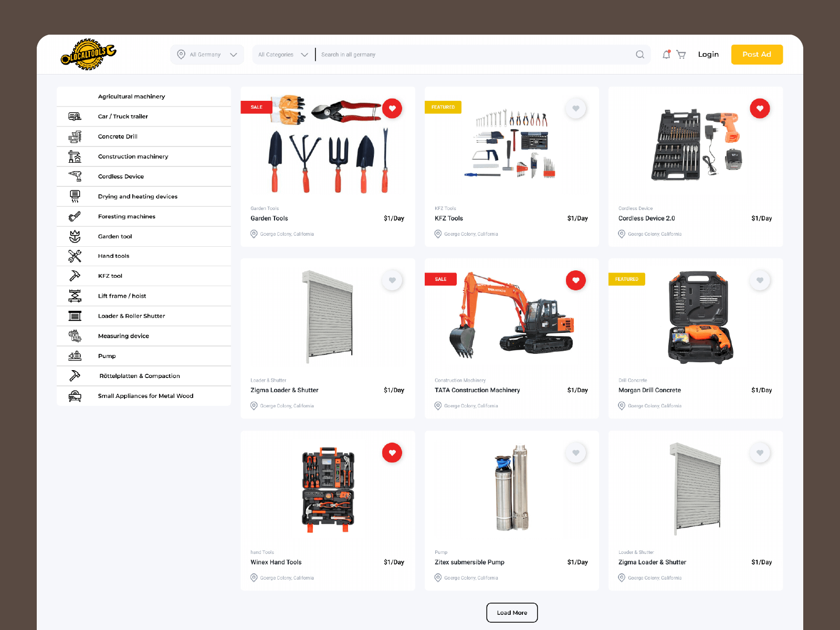840x630 pixels.
Task: Click the FEATURED badge on KFZ Tools
Action: [x=443, y=107]
